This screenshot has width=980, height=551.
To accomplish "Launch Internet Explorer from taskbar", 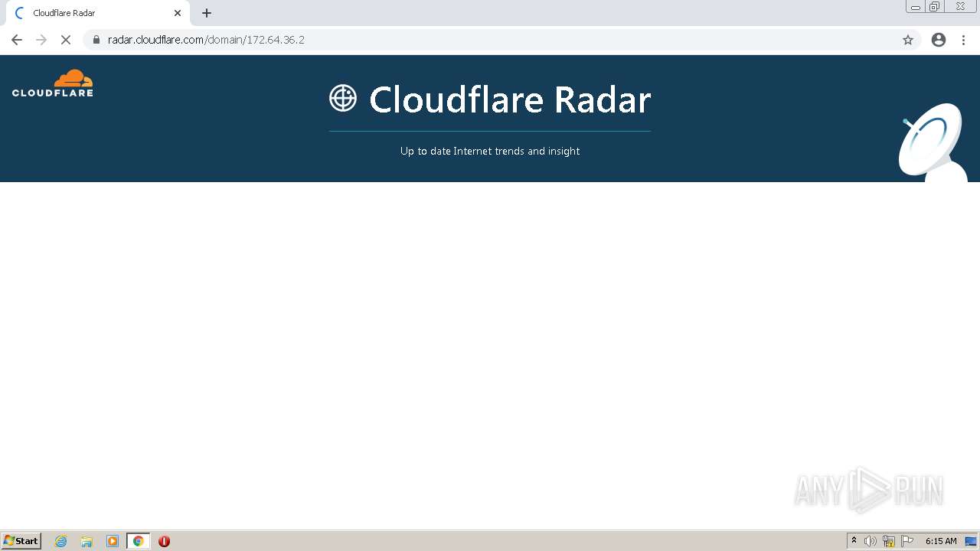I will (x=61, y=541).
